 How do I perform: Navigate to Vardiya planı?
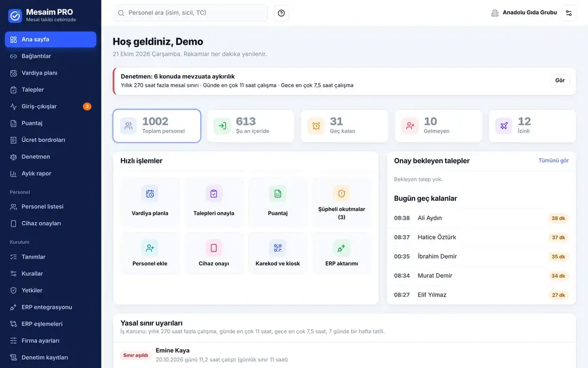pyautogui.click(x=51, y=73)
